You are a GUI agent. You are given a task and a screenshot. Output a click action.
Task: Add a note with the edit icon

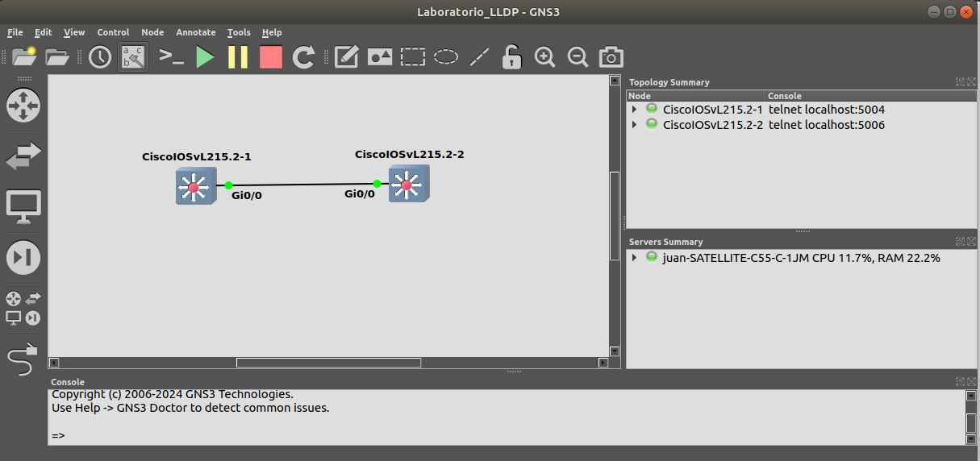coord(346,56)
